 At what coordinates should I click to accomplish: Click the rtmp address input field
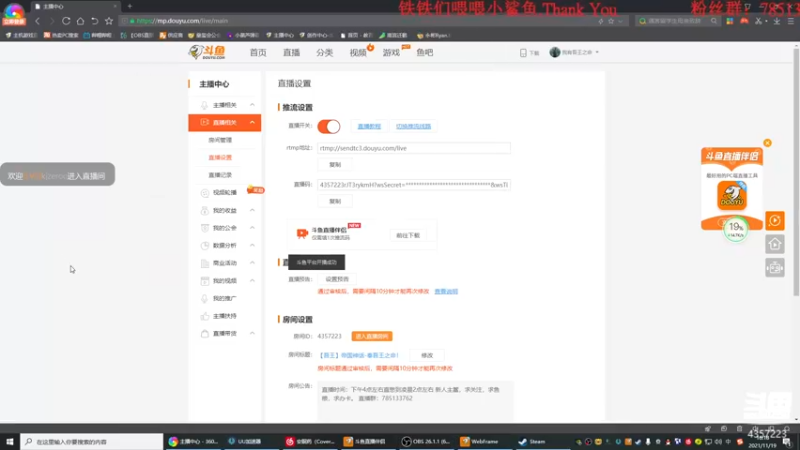pos(414,148)
